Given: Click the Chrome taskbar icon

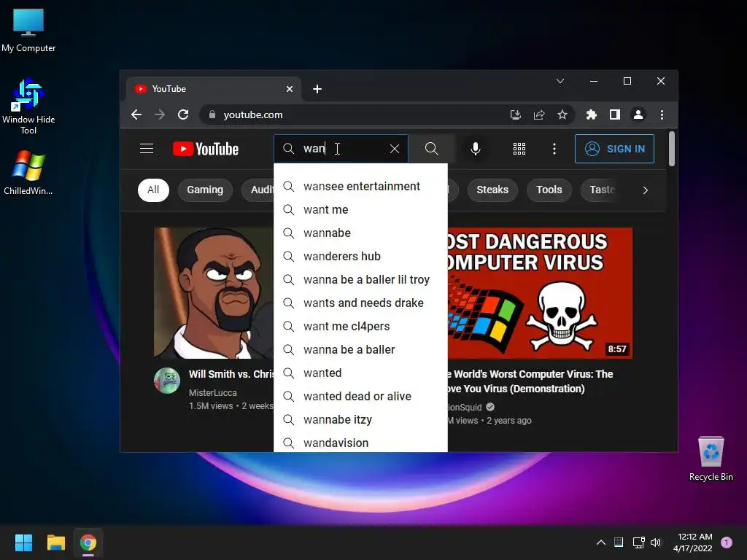Looking at the screenshot, I should 88,542.
